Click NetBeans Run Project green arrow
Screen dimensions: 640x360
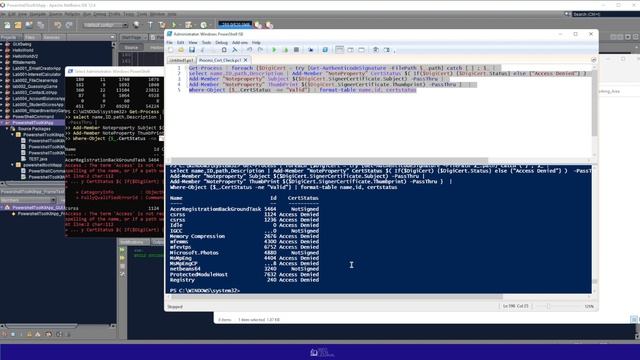click(174, 25)
